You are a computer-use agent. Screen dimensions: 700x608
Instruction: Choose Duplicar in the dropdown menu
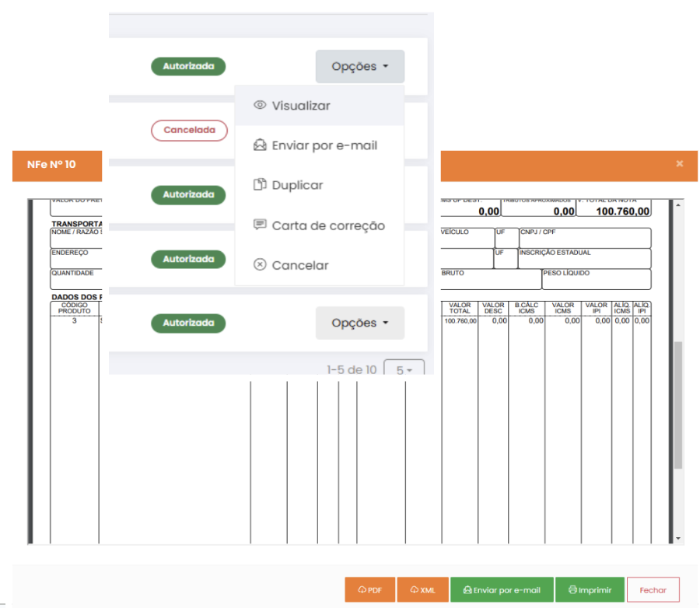coord(297,185)
